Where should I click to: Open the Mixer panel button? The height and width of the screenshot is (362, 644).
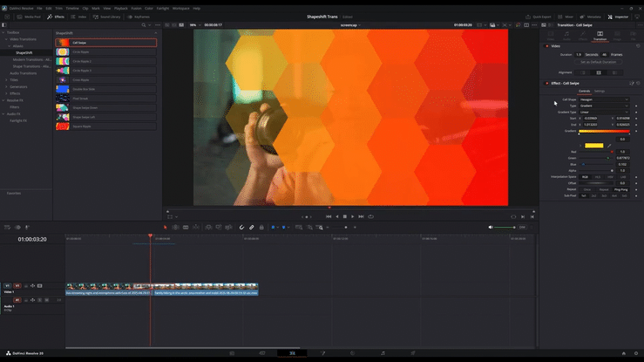566,17
